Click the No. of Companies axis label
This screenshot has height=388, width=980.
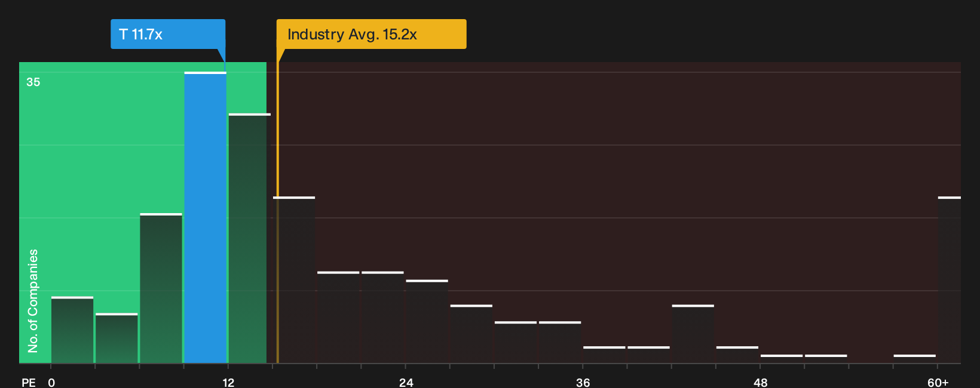(33, 301)
